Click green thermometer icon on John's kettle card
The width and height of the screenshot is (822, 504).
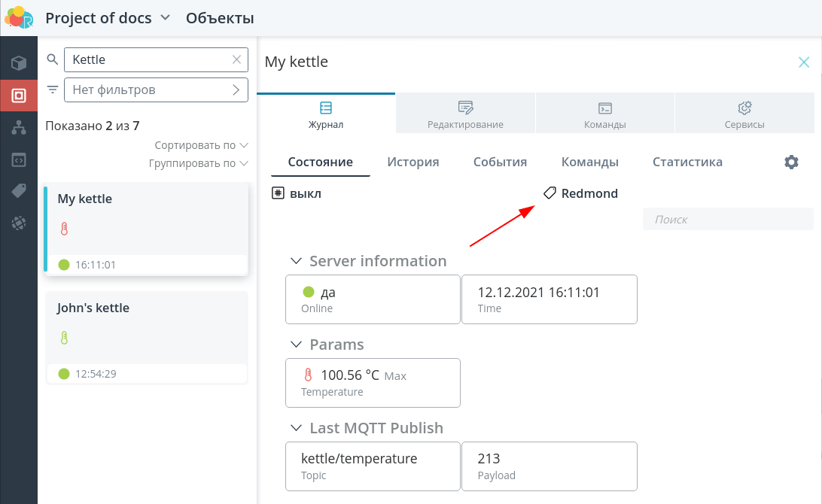[x=64, y=338]
